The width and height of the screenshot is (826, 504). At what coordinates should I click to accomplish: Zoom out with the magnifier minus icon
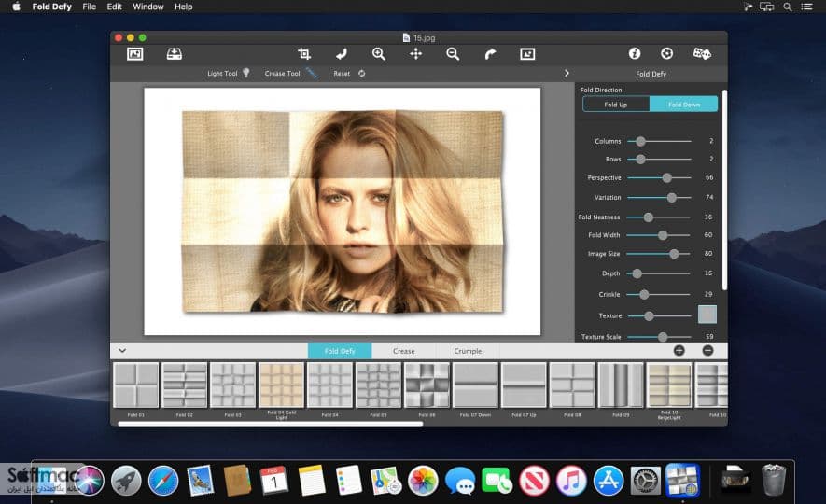(453, 54)
